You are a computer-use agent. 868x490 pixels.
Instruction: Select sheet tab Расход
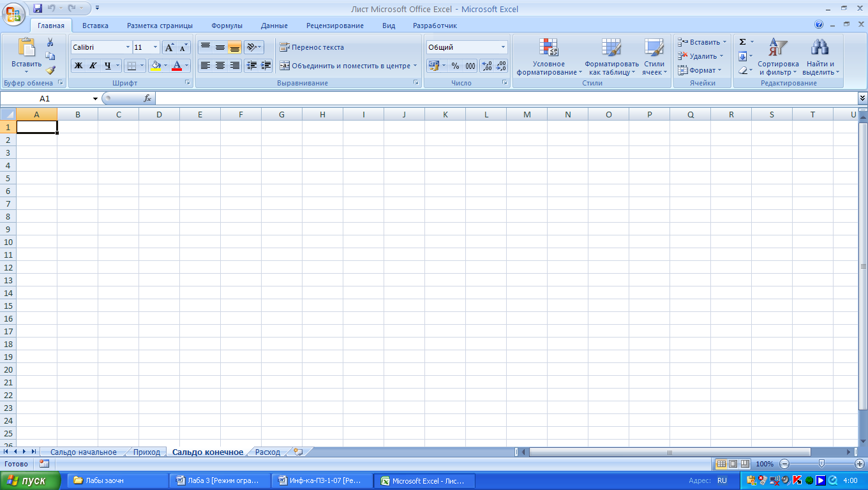pyautogui.click(x=267, y=452)
